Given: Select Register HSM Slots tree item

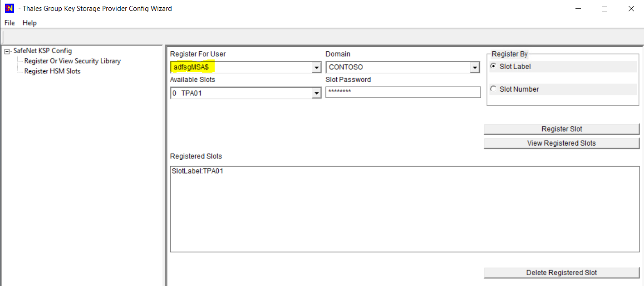Looking at the screenshot, I should point(52,71).
